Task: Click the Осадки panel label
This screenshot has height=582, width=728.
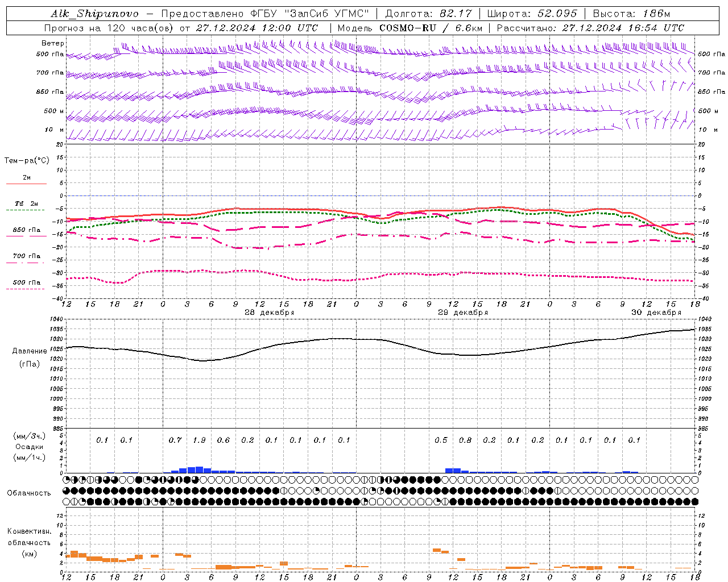Action: 30,447
